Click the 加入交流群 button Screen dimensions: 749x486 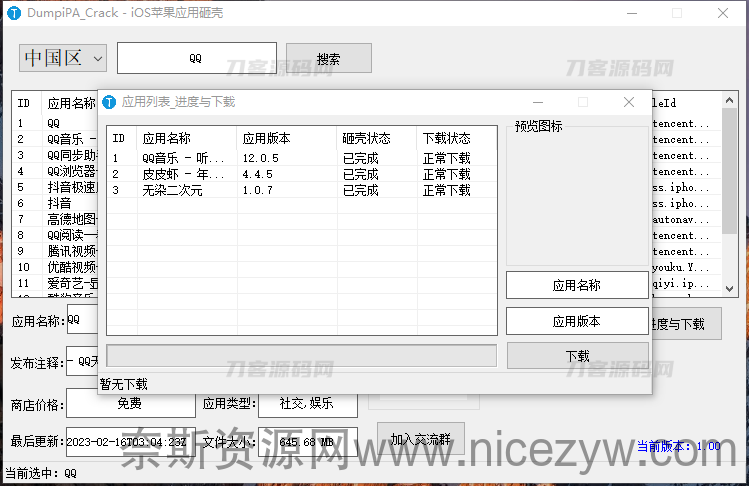coord(420,439)
